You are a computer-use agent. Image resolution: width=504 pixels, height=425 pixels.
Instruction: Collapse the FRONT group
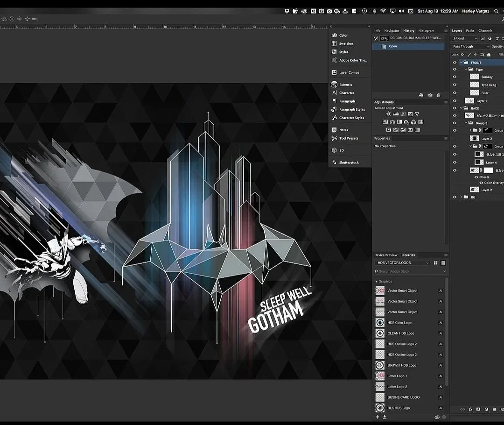click(x=461, y=63)
